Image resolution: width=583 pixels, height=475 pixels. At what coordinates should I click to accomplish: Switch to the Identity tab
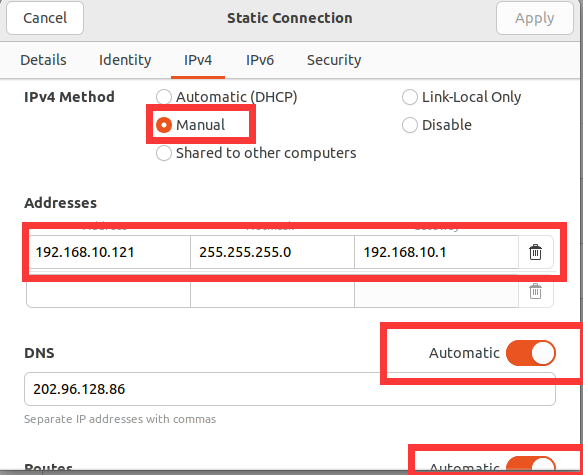click(x=125, y=60)
